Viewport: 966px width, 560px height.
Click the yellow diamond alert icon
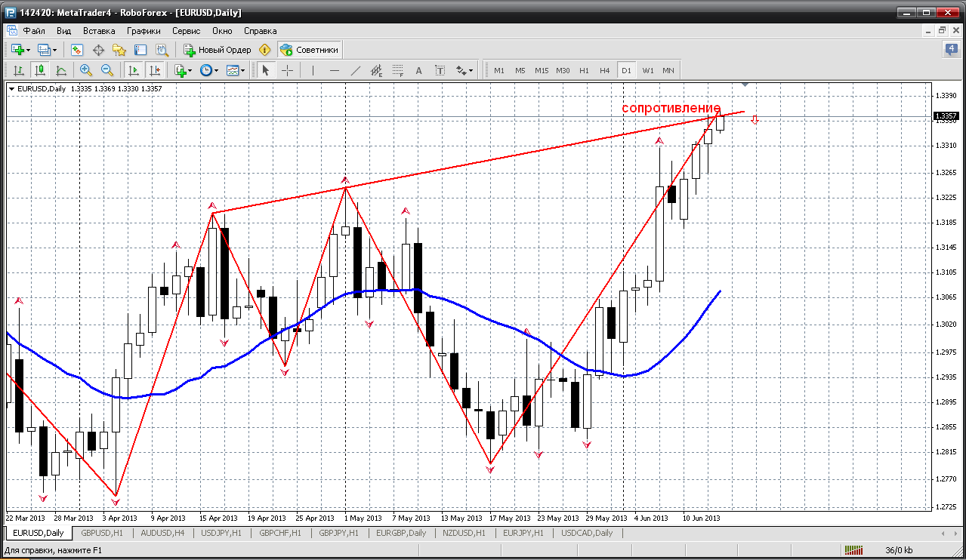pyautogui.click(x=264, y=50)
